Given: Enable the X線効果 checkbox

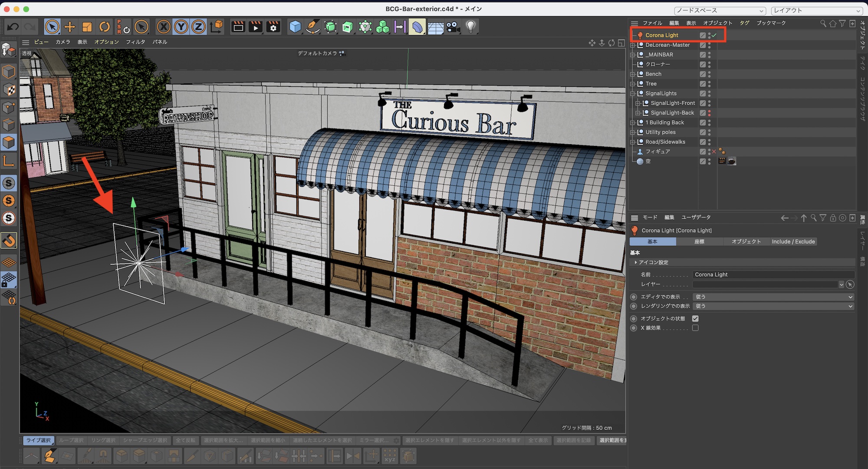Looking at the screenshot, I should [x=695, y=328].
